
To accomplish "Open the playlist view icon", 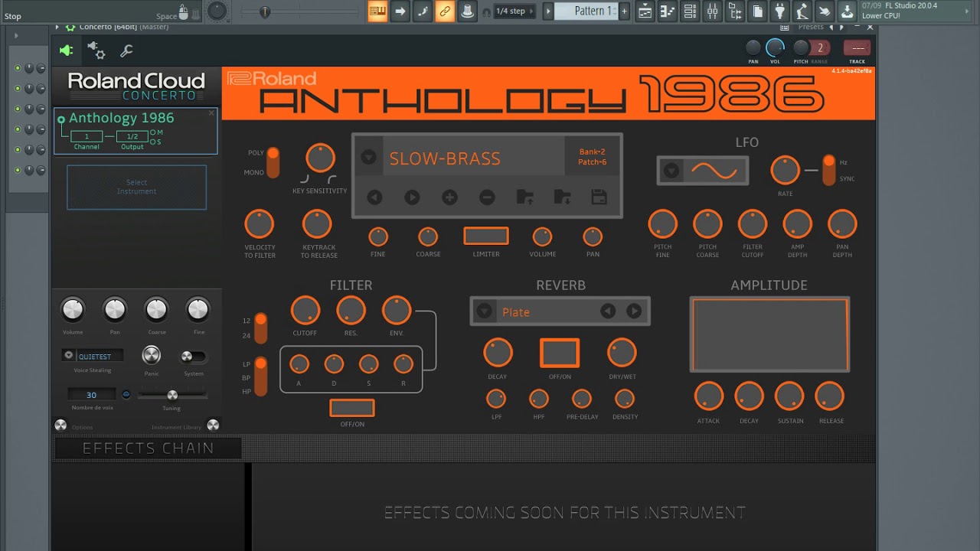I will 645,11.
